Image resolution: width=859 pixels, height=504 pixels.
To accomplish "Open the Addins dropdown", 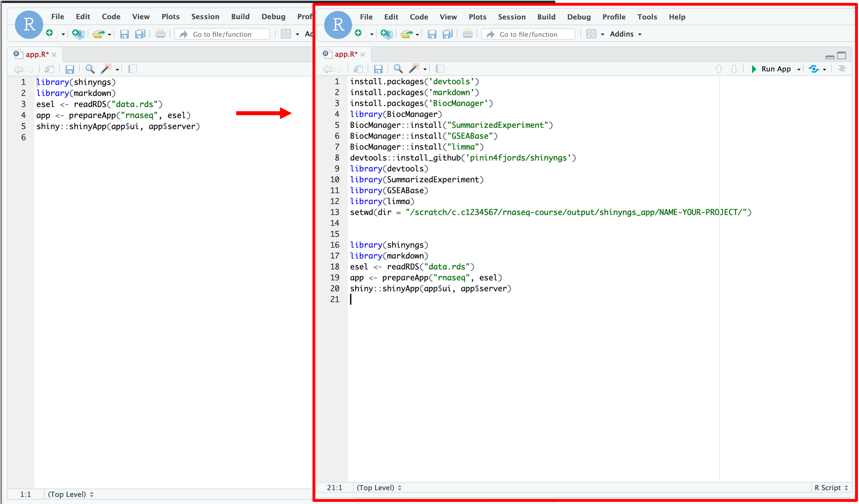I will pos(626,34).
